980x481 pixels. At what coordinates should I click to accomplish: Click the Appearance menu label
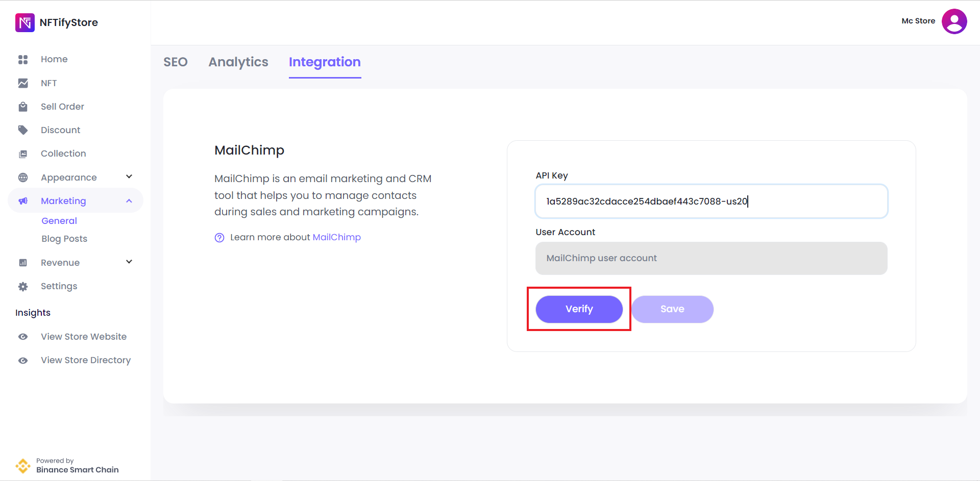[69, 178]
